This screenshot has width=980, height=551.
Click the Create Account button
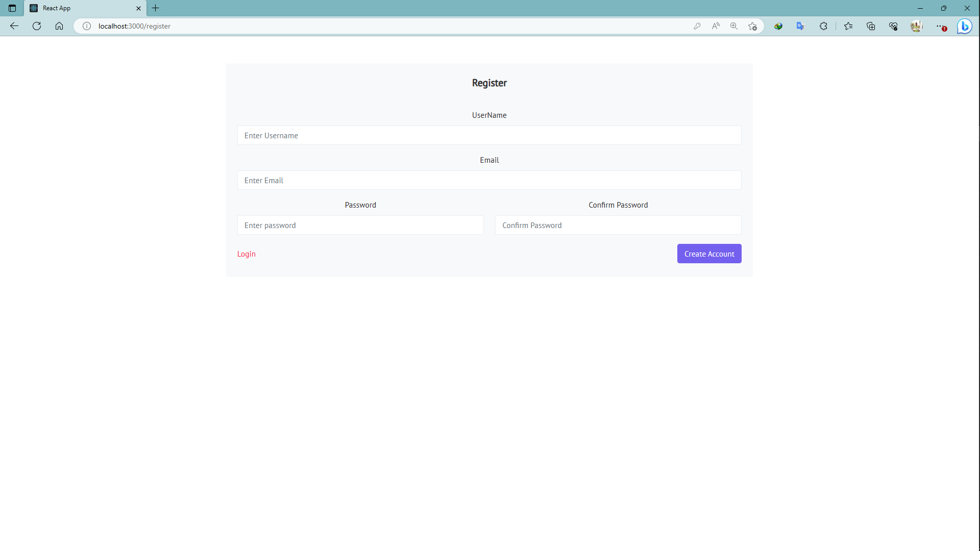(709, 254)
